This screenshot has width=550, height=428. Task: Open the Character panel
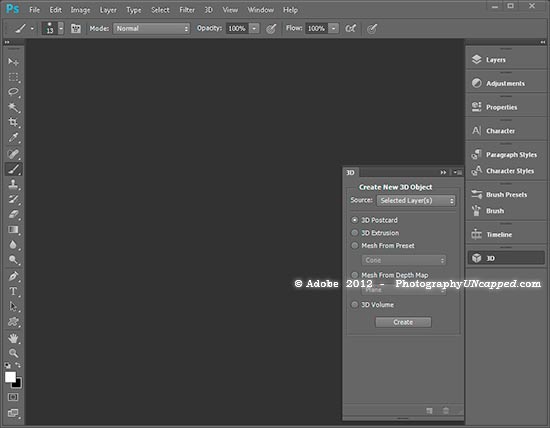pos(506,131)
